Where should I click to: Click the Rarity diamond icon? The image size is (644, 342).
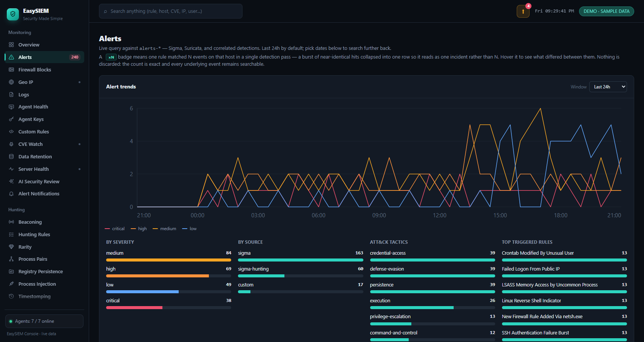(11, 247)
